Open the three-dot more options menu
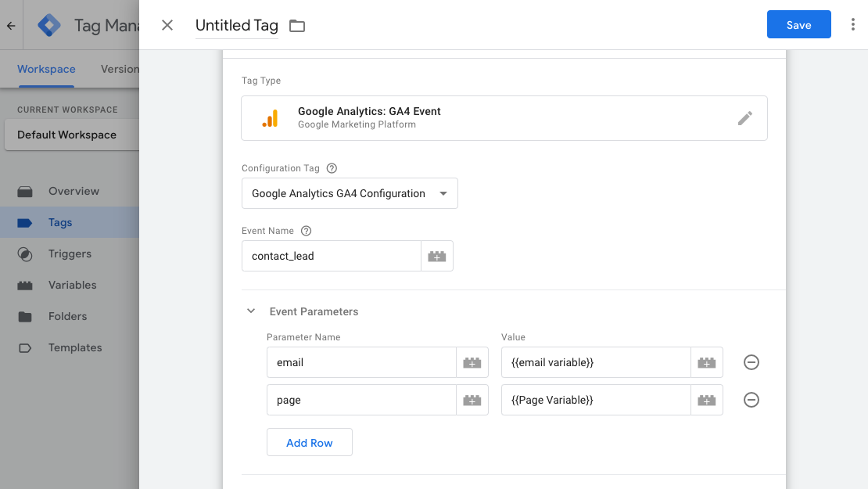 [852, 25]
